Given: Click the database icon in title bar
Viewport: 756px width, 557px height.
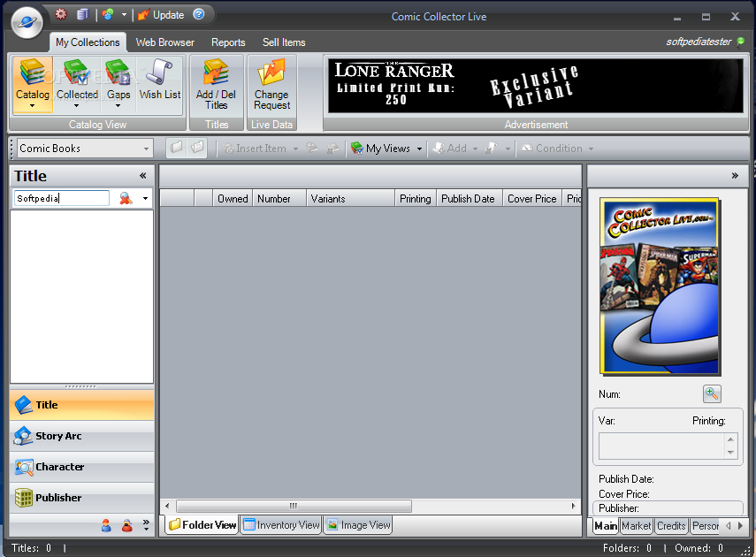Looking at the screenshot, I should coord(83,14).
